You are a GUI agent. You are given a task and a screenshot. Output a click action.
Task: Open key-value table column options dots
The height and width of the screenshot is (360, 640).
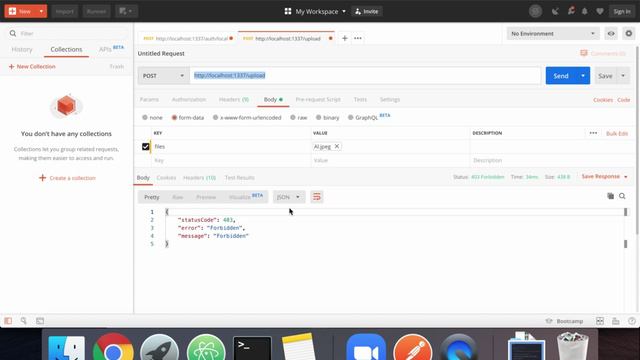coord(593,133)
